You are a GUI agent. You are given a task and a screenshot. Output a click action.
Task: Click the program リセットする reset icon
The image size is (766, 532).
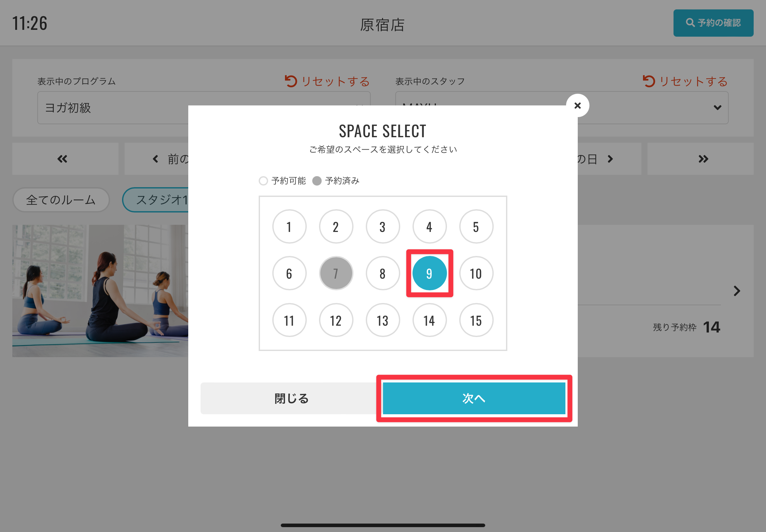(x=291, y=81)
